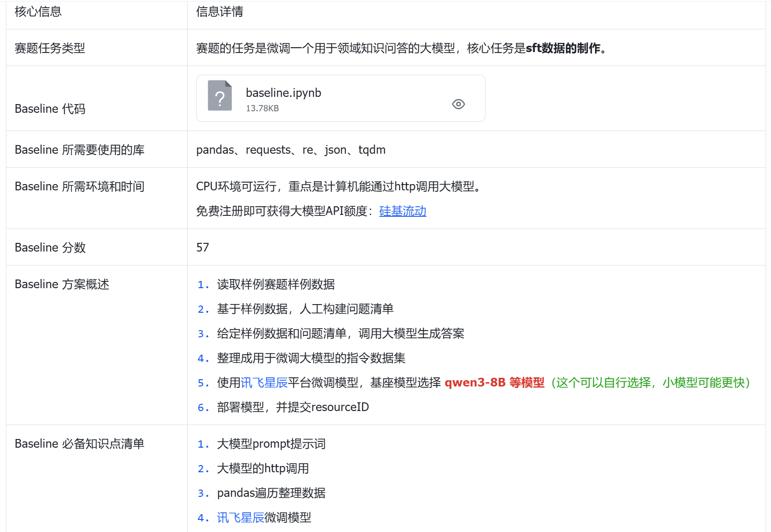Select the Baseline score value 57
This screenshot has height=532, width=771.
coord(203,247)
